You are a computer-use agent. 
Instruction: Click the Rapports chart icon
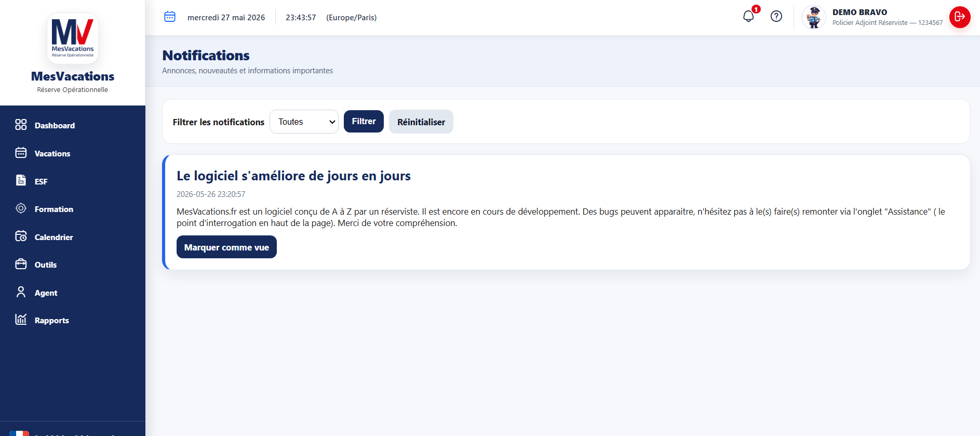coord(21,320)
